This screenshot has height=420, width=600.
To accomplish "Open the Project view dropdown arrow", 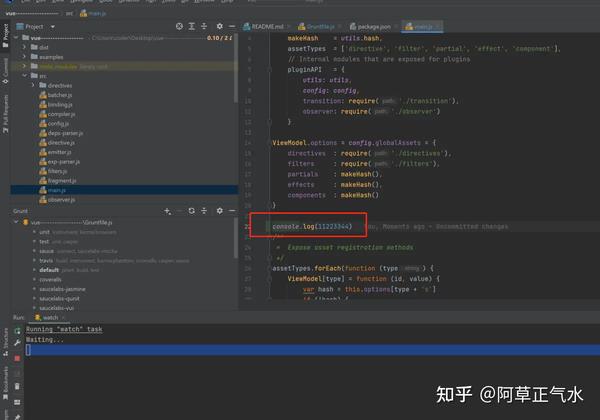I will (x=53, y=27).
